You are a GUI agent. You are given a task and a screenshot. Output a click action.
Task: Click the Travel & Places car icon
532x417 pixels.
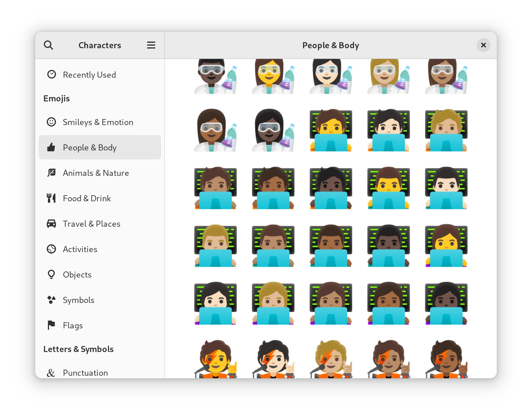click(52, 224)
